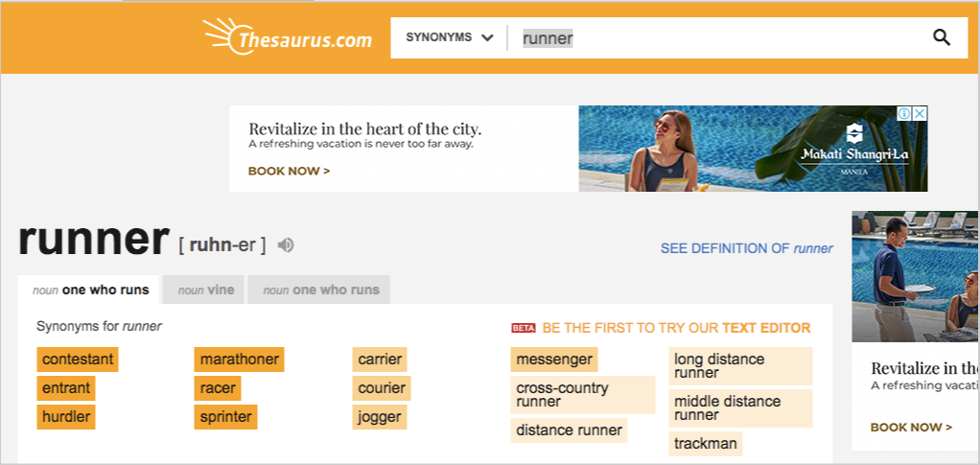Image resolution: width=980 pixels, height=465 pixels.
Task: Click the red BETA badge
Action: [x=524, y=328]
